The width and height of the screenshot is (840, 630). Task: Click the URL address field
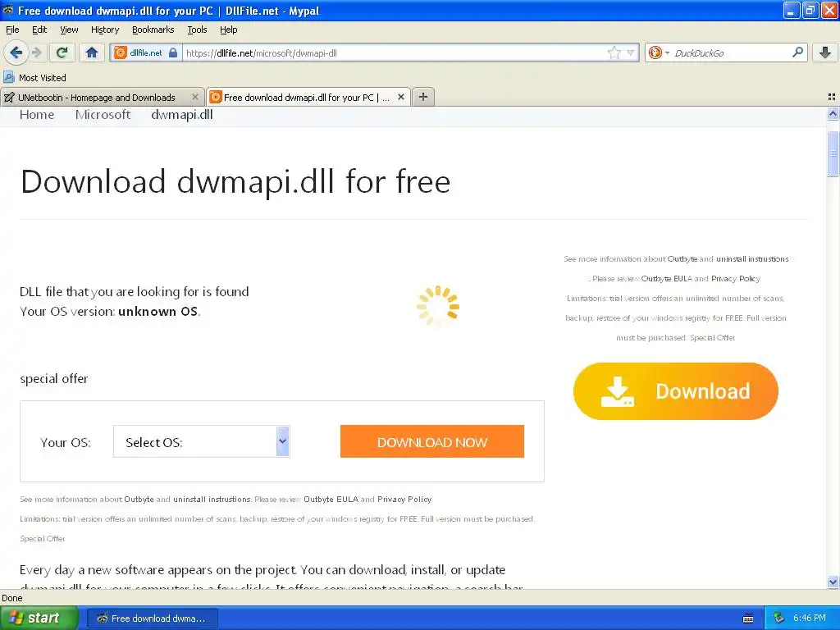(x=395, y=52)
